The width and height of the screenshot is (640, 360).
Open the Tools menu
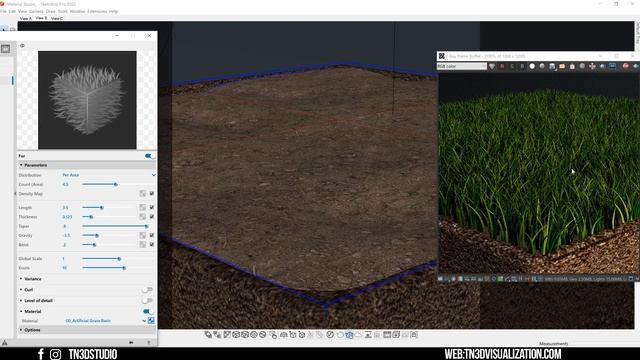tap(63, 11)
